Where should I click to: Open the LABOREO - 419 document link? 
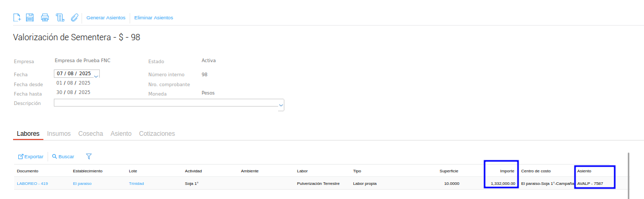tap(32, 184)
